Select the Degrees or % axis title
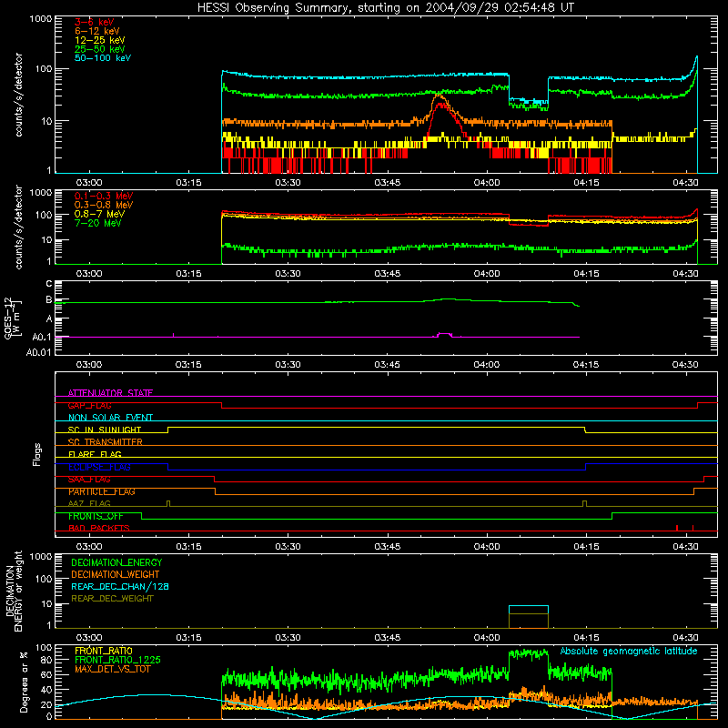The height and width of the screenshot is (728, 728). [24, 682]
